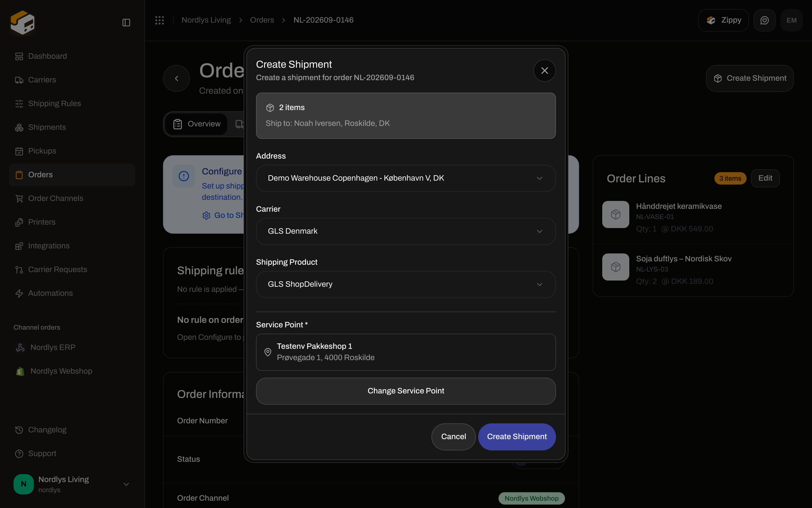The image size is (812, 508).
Task: Open the apps grid icon in the header
Action: point(160,20)
